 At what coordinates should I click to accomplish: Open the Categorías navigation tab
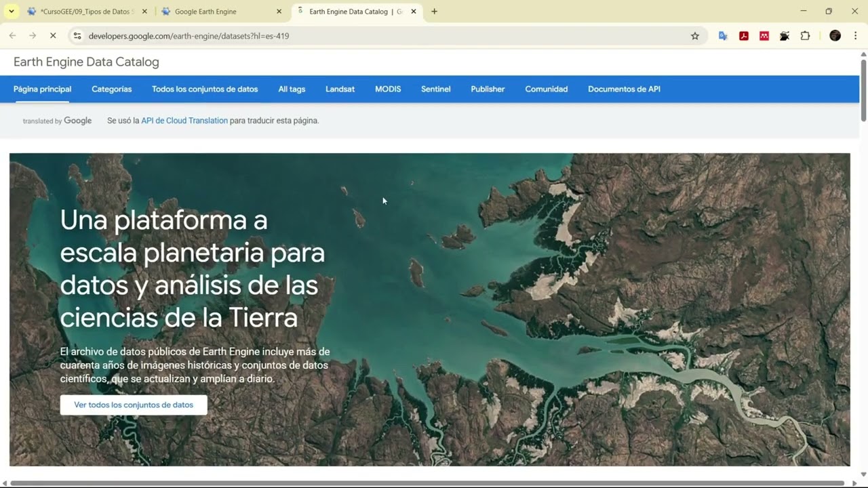tap(112, 89)
